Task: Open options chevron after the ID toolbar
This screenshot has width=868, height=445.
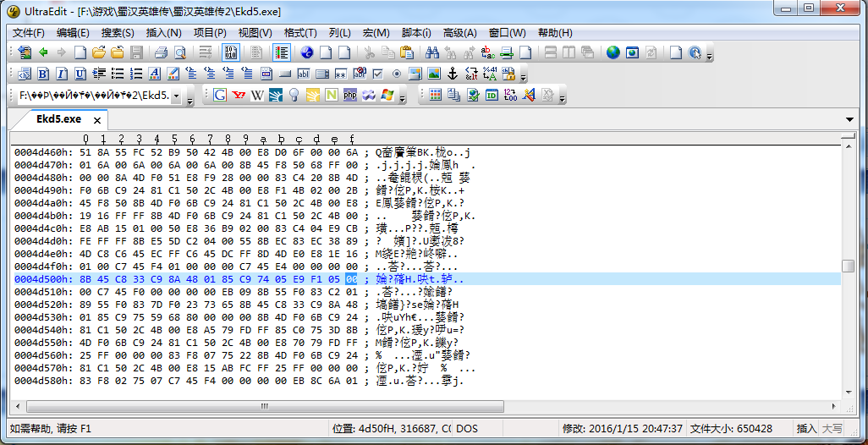Action: pyautogui.click(x=563, y=97)
